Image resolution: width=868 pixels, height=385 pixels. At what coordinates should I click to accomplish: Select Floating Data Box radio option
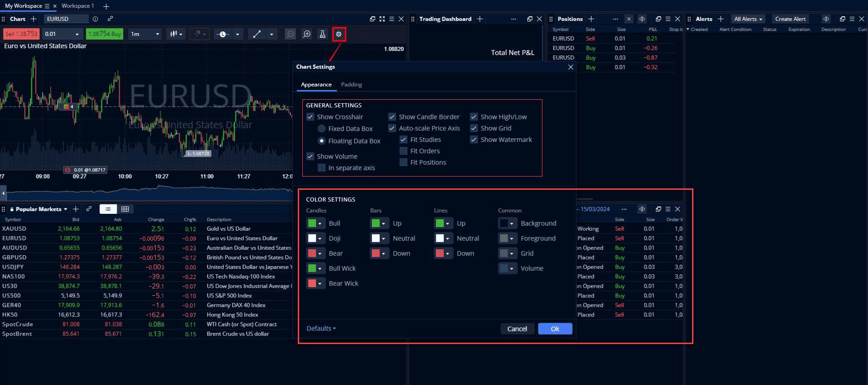(x=321, y=141)
